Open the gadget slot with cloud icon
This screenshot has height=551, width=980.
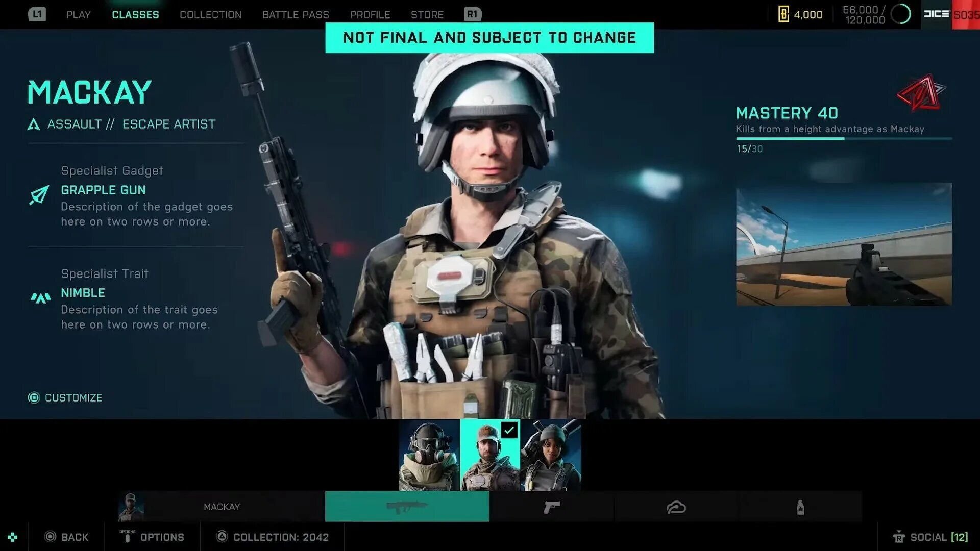click(676, 507)
